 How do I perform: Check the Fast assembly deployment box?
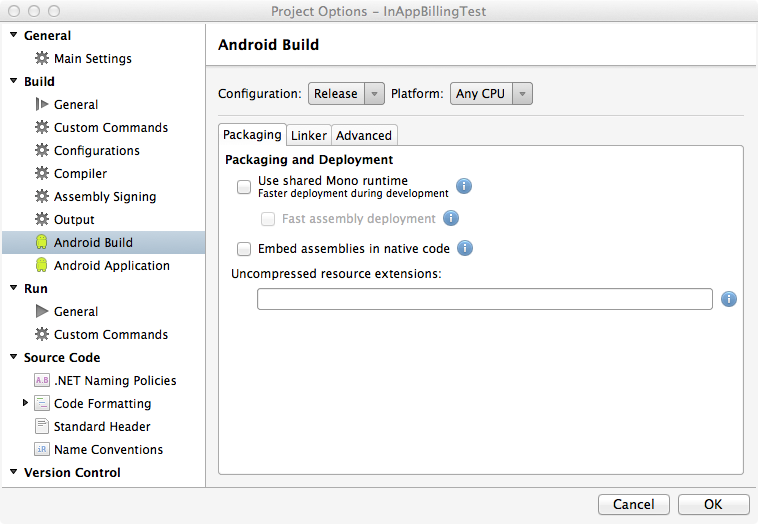tap(268, 218)
